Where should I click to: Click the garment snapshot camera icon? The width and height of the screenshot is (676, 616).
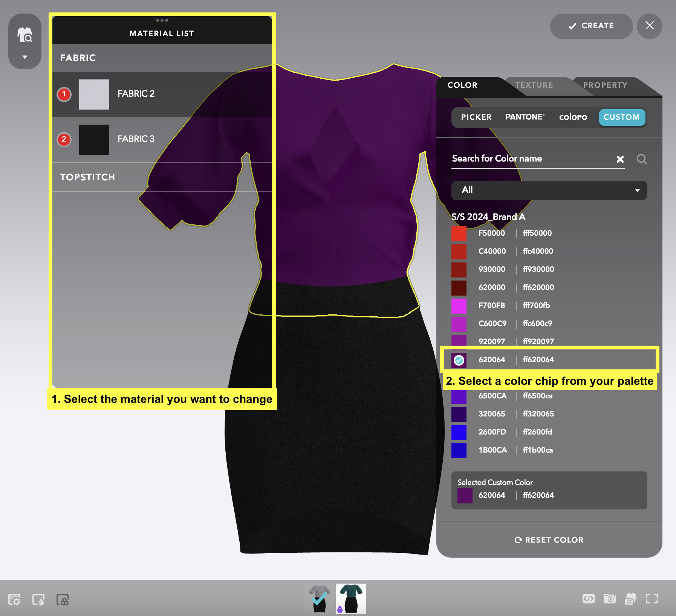[630, 599]
